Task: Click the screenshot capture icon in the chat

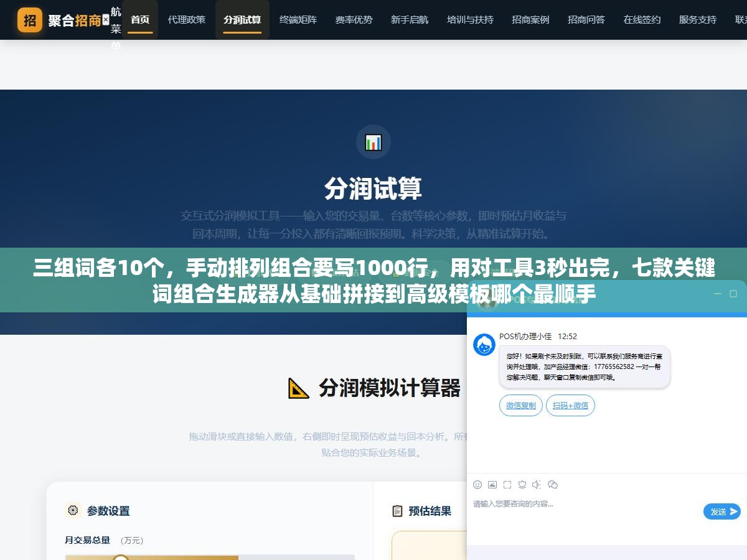Action: pos(507,484)
